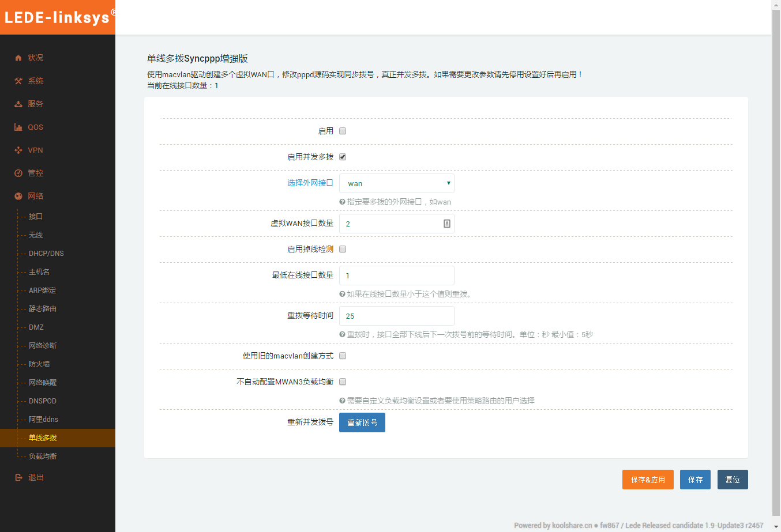Uncheck the 启用并发多拨 checkbox
The height and width of the screenshot is (532, 781).
[343, 157]
